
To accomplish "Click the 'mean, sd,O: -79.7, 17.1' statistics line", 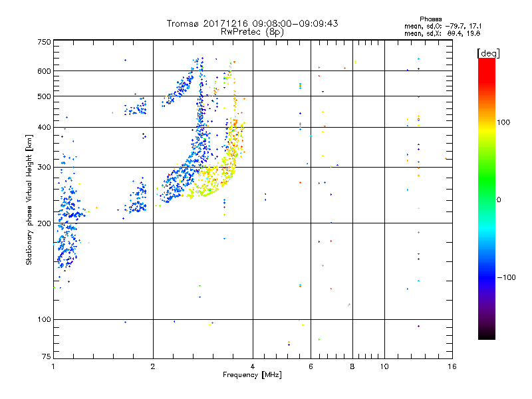I will click(x=443, y=26).
